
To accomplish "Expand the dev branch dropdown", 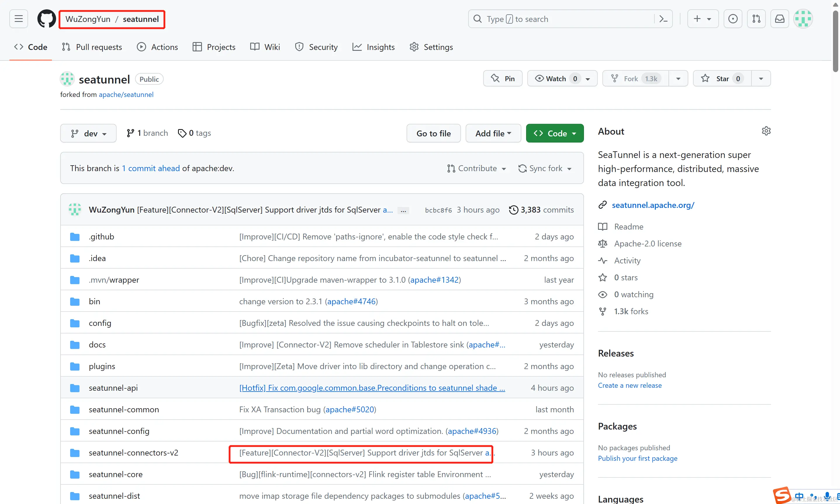I will pos(88,133).
